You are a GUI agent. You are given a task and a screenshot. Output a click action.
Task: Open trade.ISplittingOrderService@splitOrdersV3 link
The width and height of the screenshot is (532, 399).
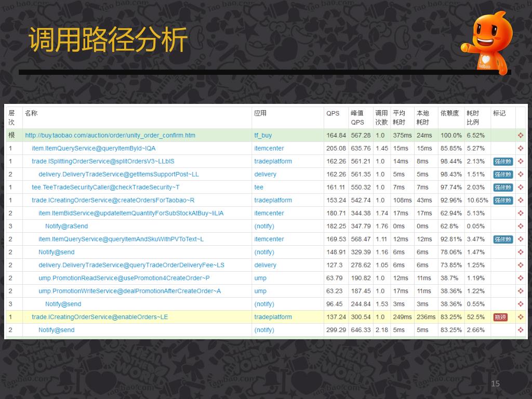click(x=103, y=161)
